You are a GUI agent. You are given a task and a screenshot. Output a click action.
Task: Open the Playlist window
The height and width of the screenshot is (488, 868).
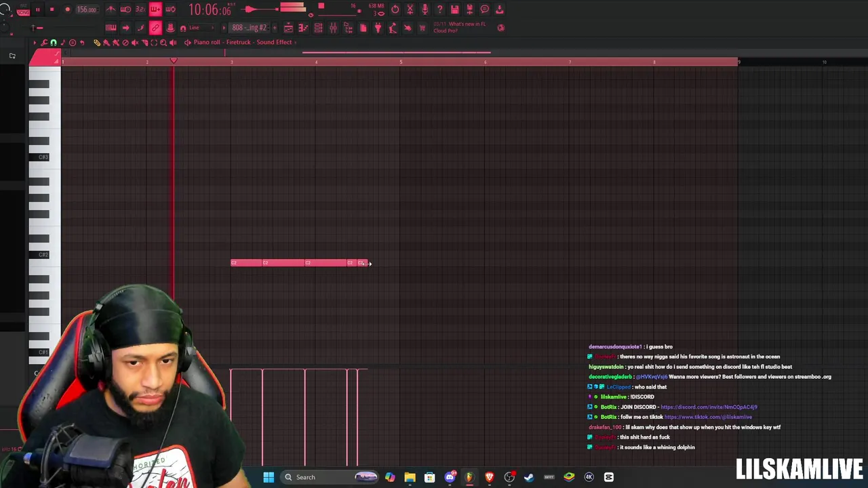coord(288,28)
